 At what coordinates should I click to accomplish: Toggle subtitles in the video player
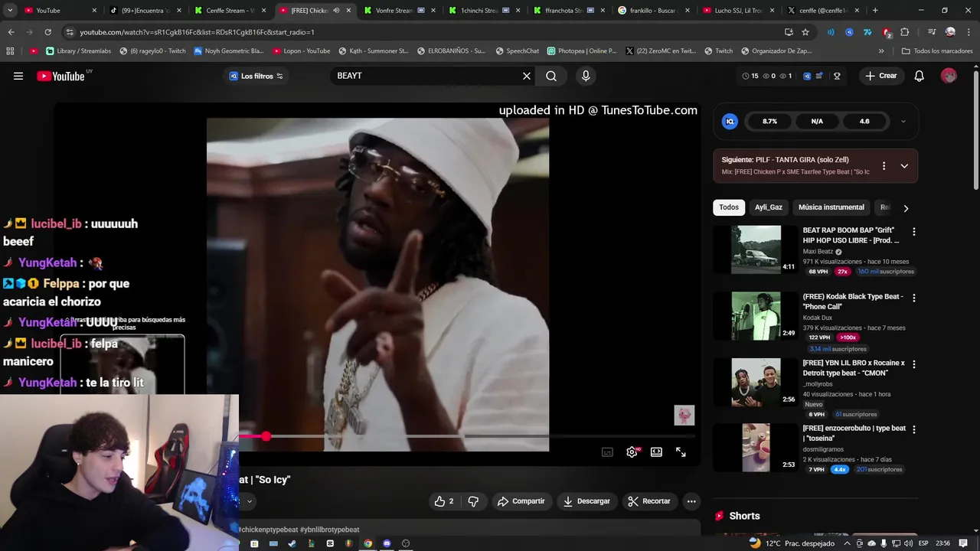[x=607, y=452]
